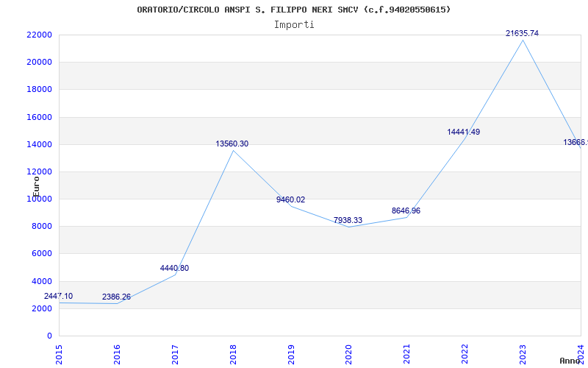Click the 0 y-axis tick label
The width and height of the screenshot is (588, 368).
[x=49, y=336]
